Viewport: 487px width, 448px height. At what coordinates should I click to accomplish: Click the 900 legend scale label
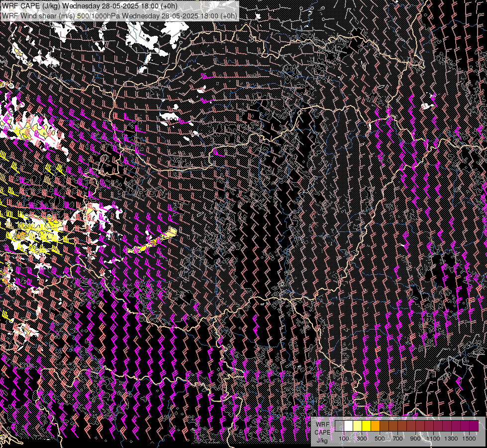tap(415, 439)
